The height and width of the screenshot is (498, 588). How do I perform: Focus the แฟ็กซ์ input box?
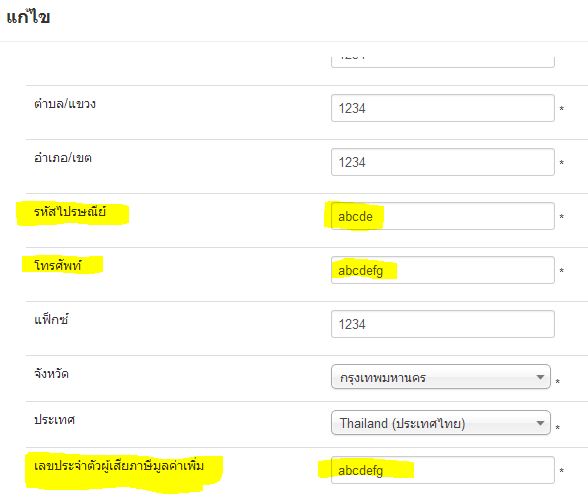[x=442, y=324]
